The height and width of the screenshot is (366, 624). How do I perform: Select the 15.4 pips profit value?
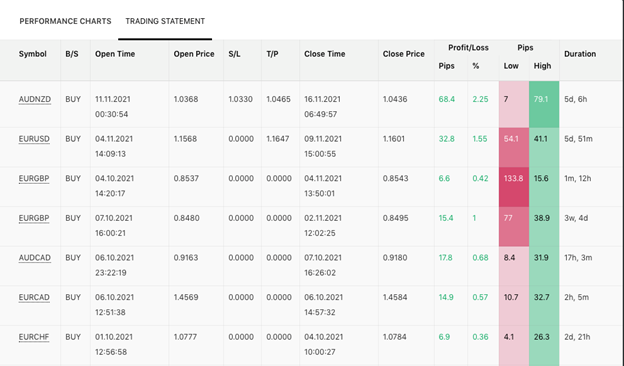(x=446, y=218)
